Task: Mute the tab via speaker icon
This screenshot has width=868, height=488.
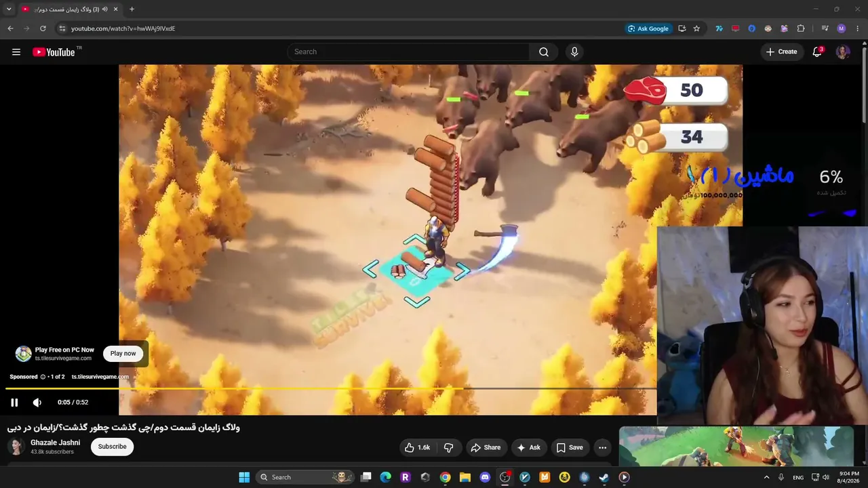Action: click(x=104, y=9)
